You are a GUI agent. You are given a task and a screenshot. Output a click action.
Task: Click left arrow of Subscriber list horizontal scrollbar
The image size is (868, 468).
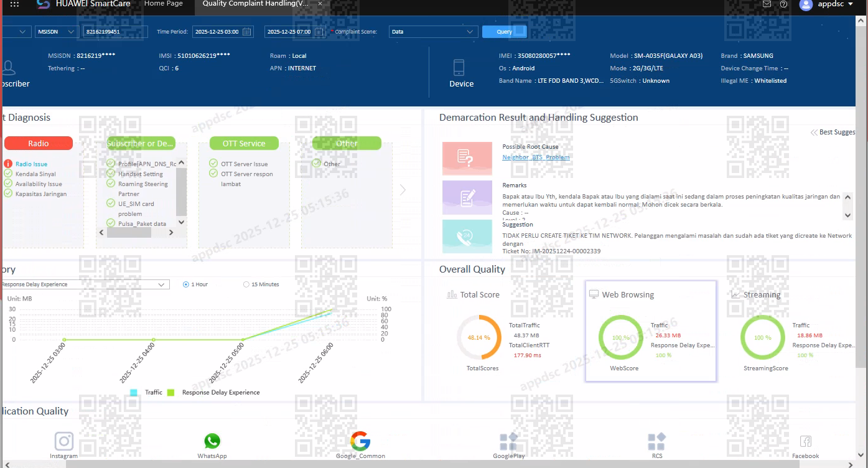102,232
